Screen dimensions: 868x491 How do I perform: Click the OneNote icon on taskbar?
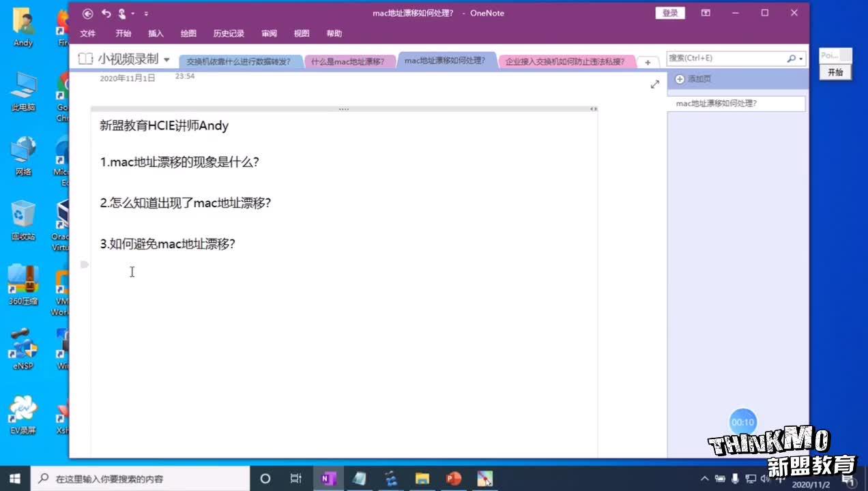coord(328,479)
